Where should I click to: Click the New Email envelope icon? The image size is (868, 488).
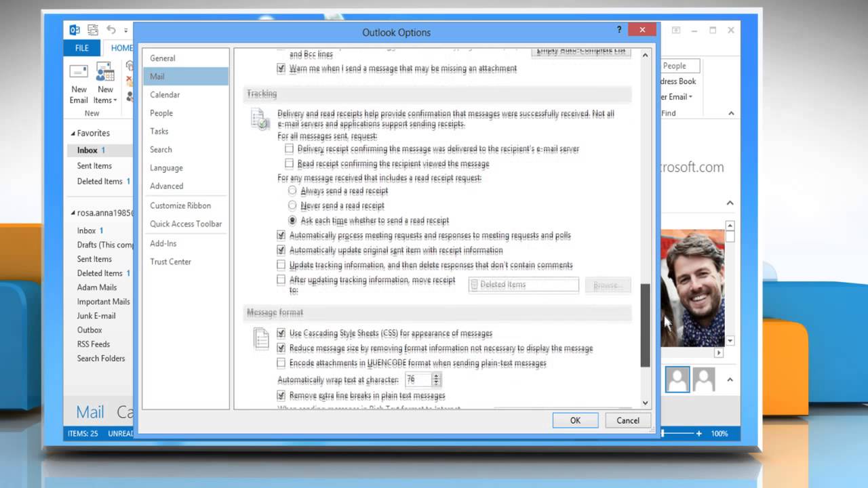click(x=79, y=72)
